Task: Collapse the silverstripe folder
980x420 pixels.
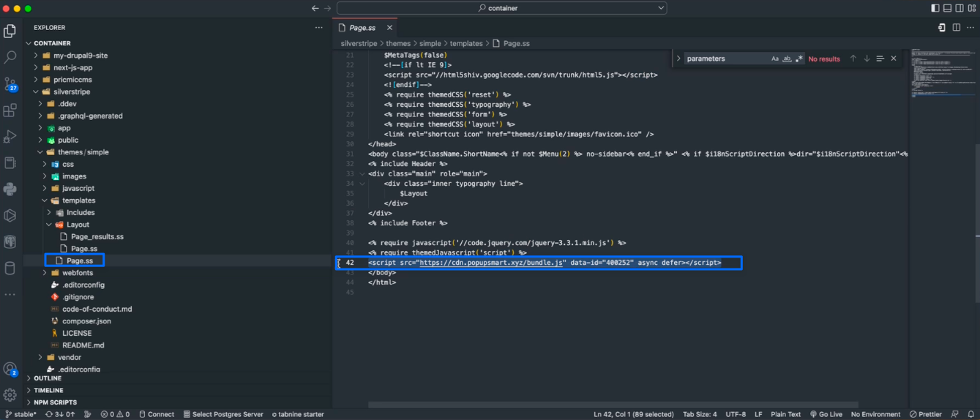Action: 70,91
